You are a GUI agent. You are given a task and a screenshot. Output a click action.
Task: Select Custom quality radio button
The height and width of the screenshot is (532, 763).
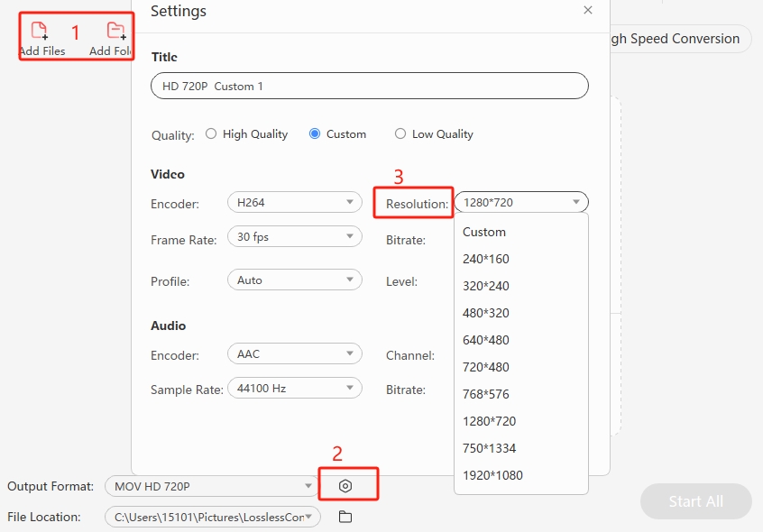click(315, 133)
